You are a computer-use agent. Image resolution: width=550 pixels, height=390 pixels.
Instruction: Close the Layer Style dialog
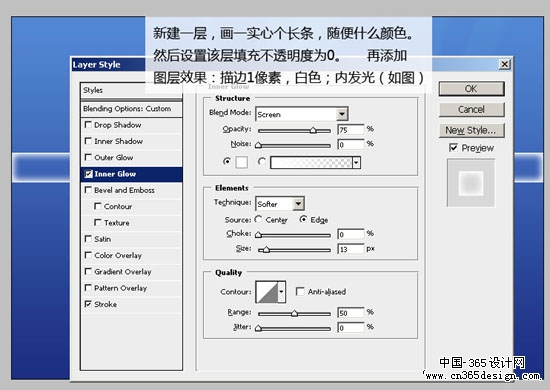pos(504,64)
